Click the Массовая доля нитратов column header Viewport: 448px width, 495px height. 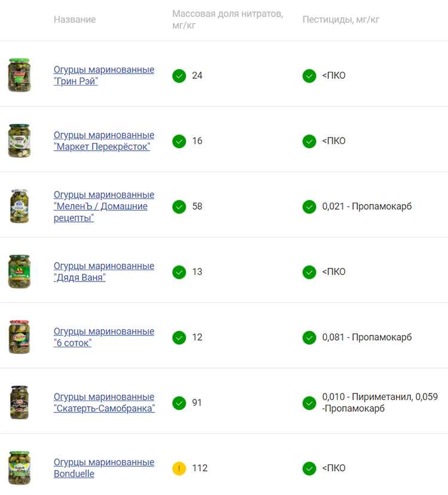click(228, 20)
